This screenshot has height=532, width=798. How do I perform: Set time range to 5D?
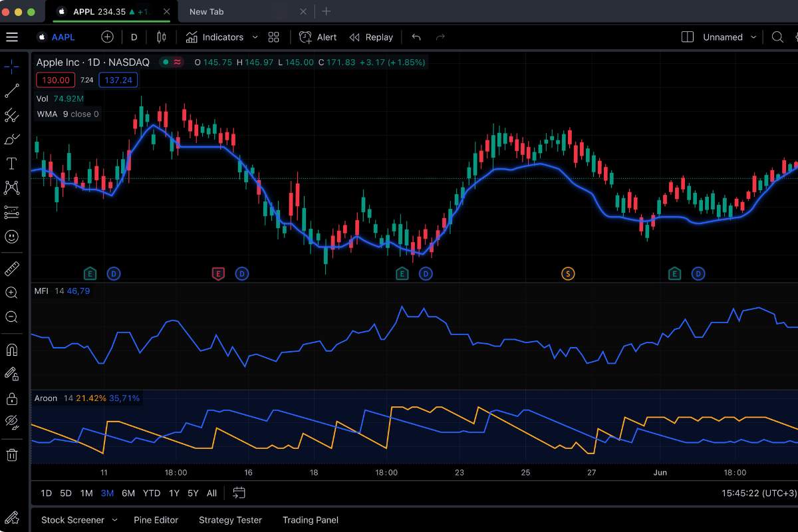66,493
